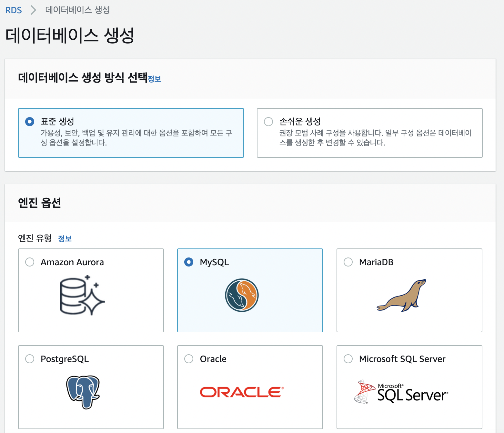Click the Oracle label text
This screenshot has height=433, width=504.
[213, 359]
